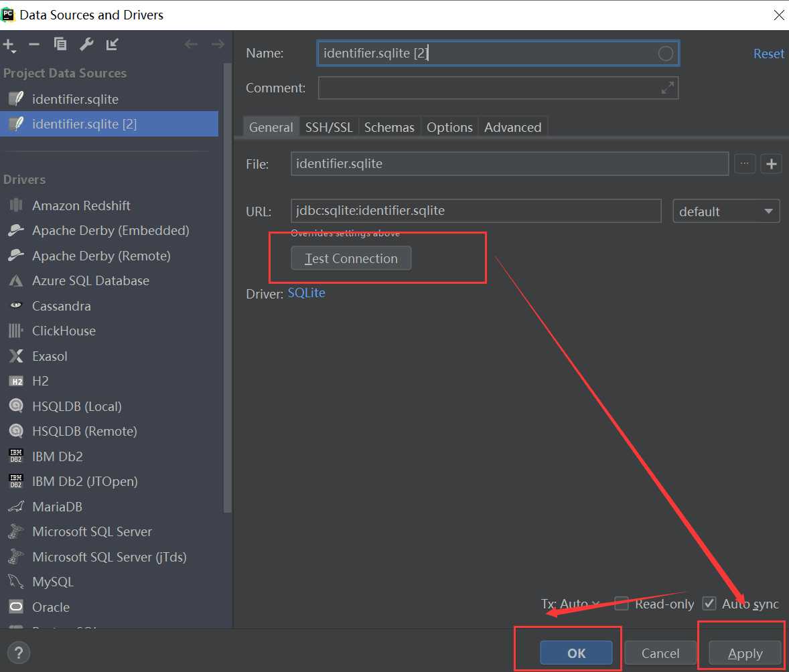Click the OK button

pos(576,653)
